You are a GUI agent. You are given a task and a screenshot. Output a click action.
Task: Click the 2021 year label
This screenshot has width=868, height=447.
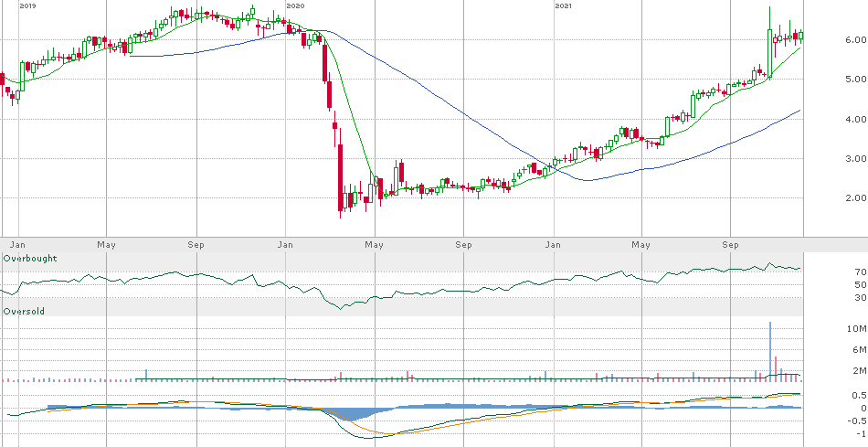point(563,5)
